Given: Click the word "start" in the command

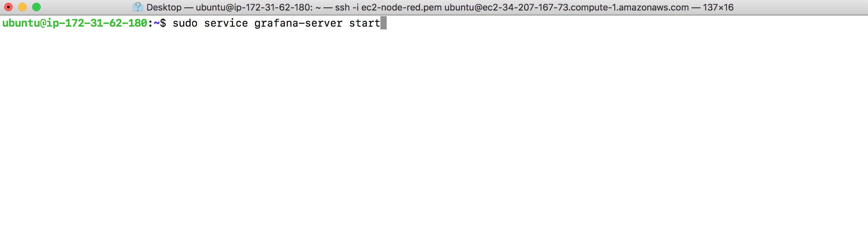Looking at the screenshot, I should click(x=365, y=23).
